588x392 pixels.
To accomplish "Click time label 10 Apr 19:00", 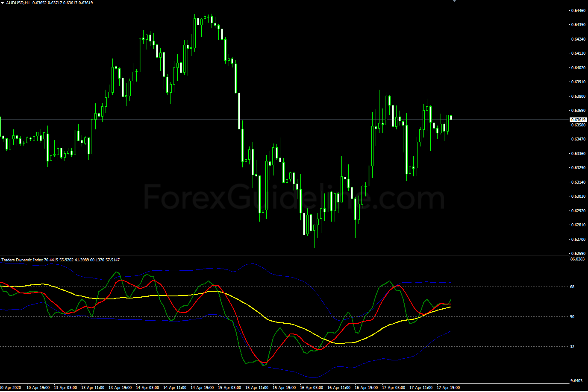I will tap(38, 388).
